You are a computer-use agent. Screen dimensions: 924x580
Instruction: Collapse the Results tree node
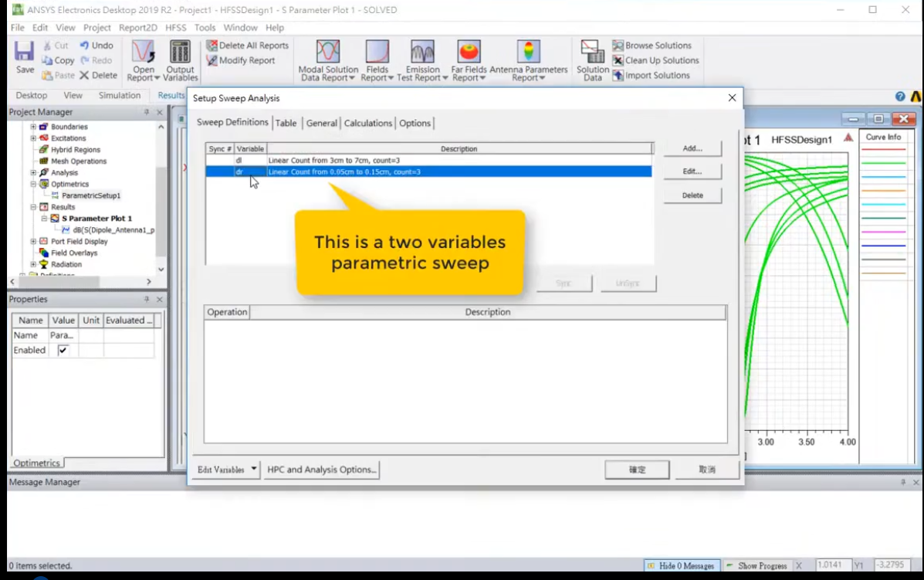[x=33, y=207]
